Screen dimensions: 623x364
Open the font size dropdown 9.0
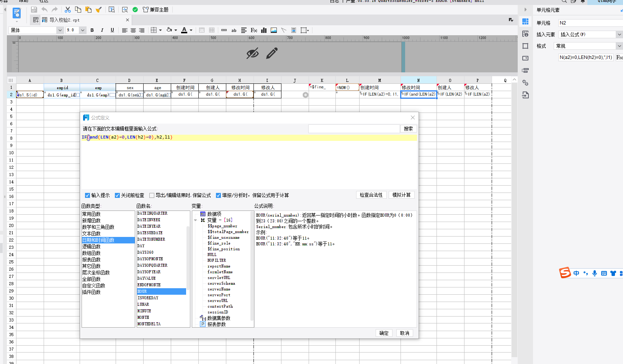point(82,30)
